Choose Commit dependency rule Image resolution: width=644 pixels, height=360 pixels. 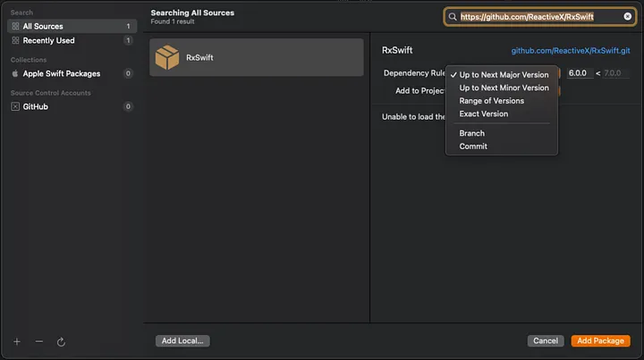502,147
